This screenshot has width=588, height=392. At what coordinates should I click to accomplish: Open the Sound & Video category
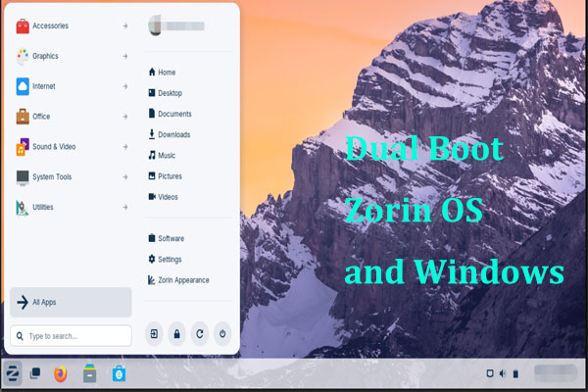point(72,147)
